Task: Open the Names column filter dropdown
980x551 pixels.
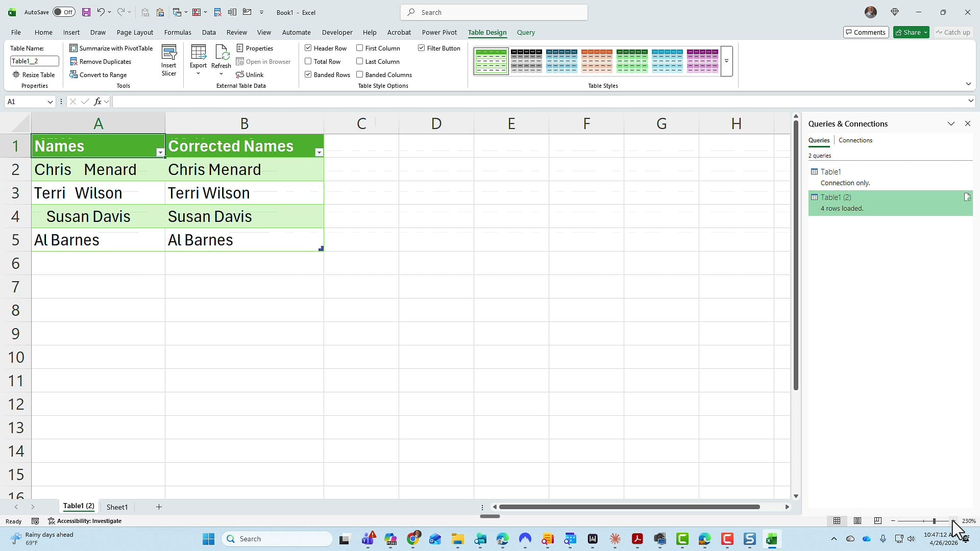Action: (x=160, y=153)
